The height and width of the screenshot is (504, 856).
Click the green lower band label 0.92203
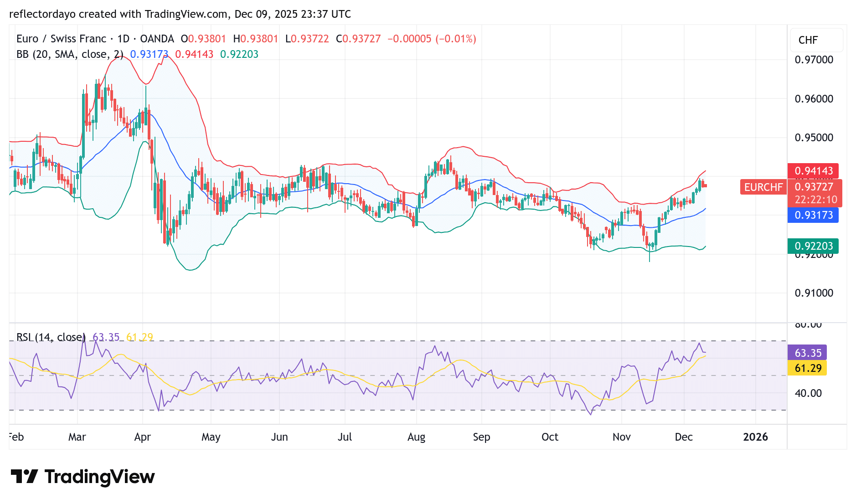tap(813, 246)
